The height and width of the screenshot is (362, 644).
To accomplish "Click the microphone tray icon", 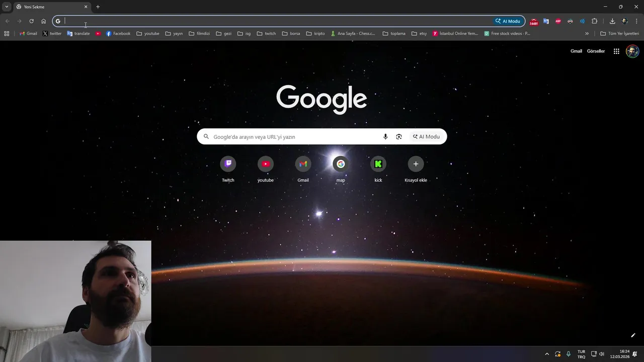I will point(569,354).
